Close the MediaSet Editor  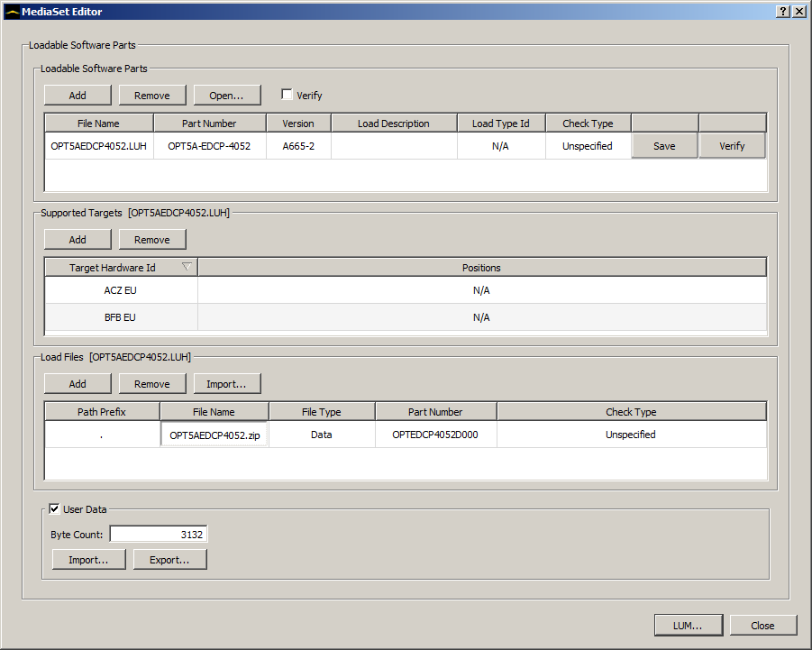click(762, 625)
